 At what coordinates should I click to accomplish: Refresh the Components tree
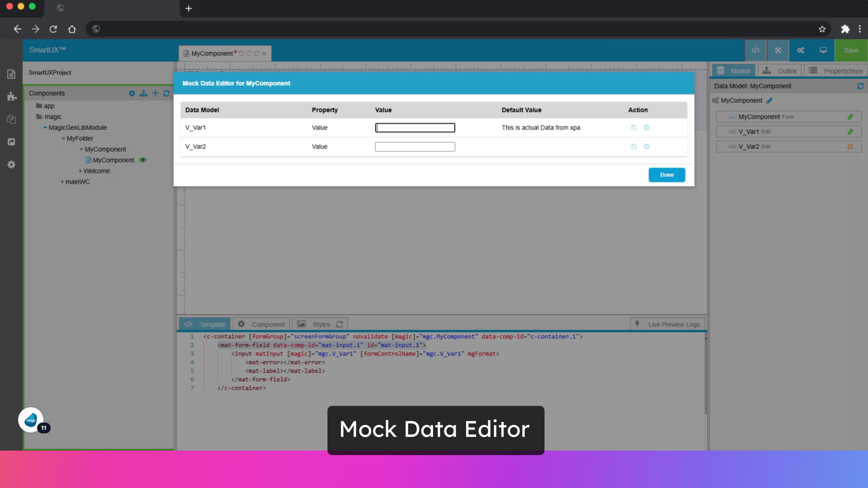click(166, 93)
